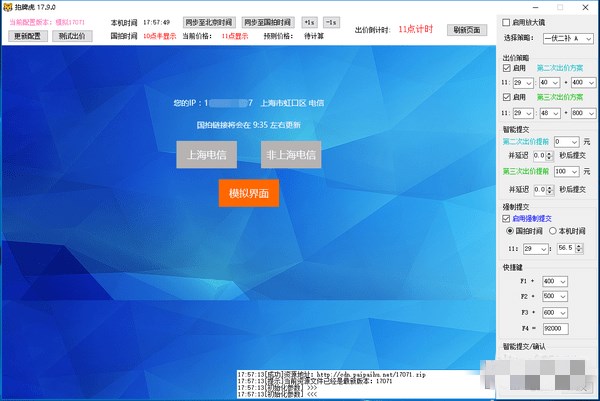
Task: Open the F3 hotkey dropdown showing 600
Action: tap(555, 313)
